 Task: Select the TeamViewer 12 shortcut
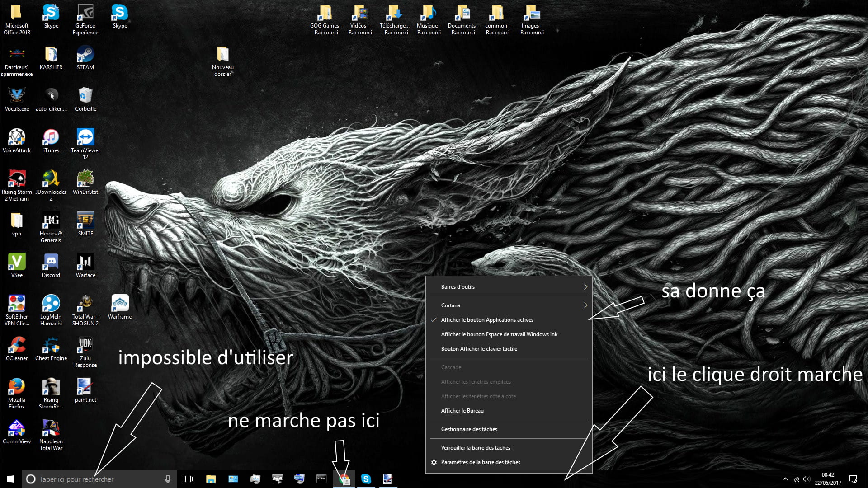pyautogui.click(x=85, y=144)
